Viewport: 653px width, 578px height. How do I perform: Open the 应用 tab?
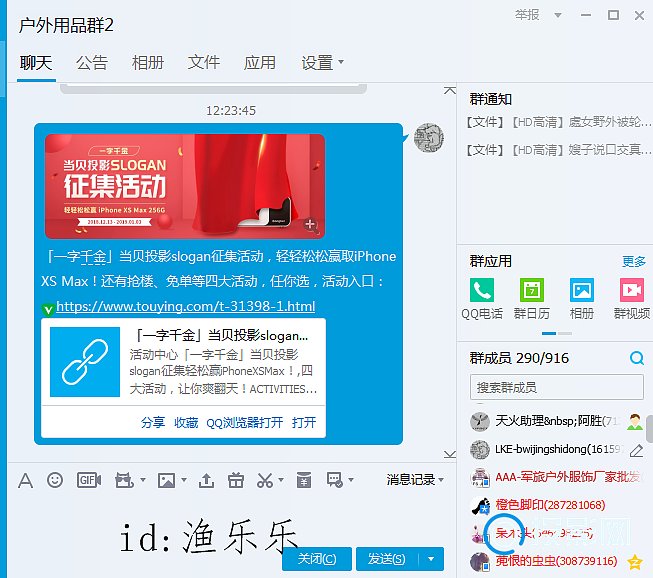click(x=259, y=63)
